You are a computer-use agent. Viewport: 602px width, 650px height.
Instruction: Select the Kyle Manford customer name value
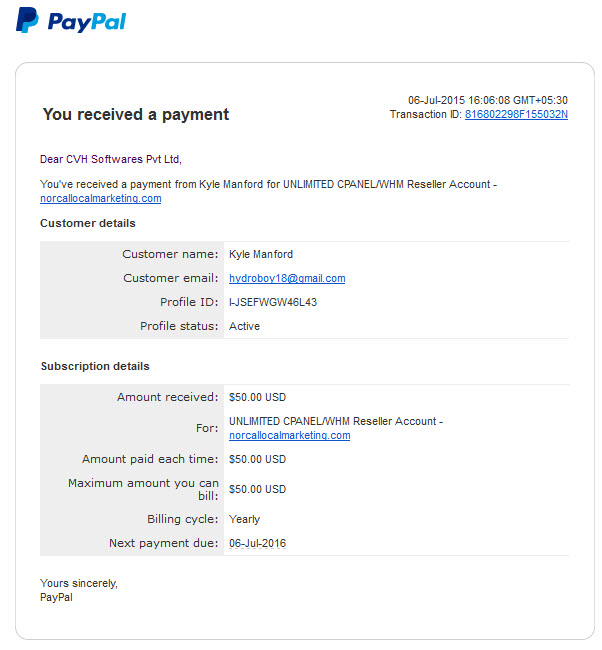tap(261, 254)
